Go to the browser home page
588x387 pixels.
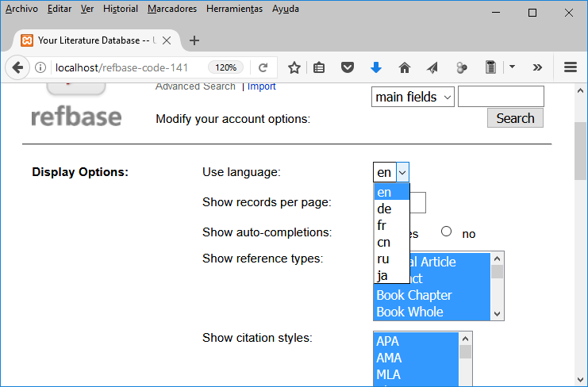[405, 67]
